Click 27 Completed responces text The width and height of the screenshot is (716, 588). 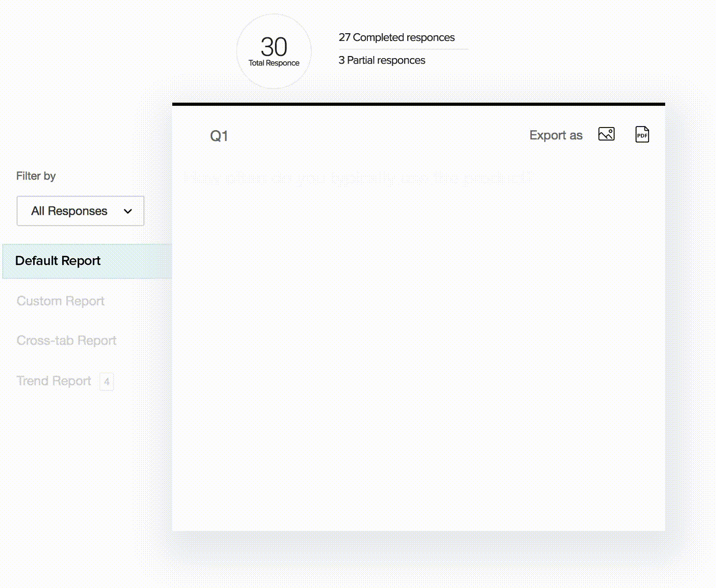click(396, 37)
